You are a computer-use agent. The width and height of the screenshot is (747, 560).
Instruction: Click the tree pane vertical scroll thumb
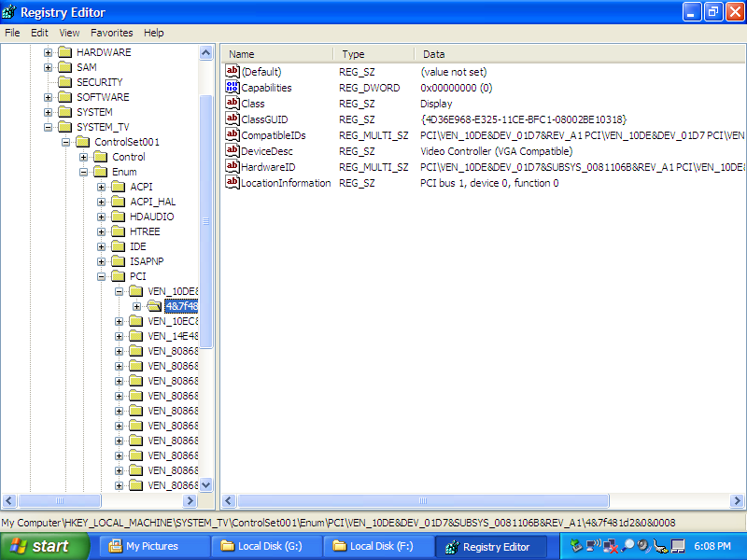click(205, 221)
